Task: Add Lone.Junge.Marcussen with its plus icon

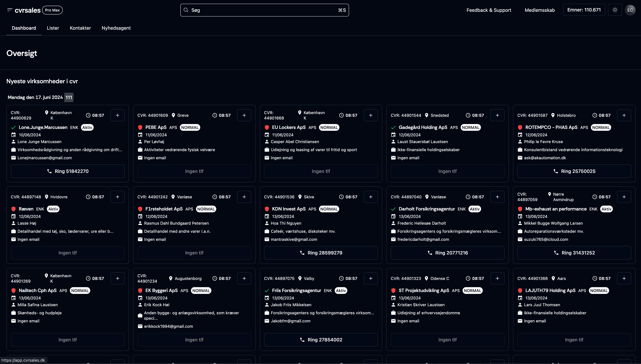Action: click(117, 115)
